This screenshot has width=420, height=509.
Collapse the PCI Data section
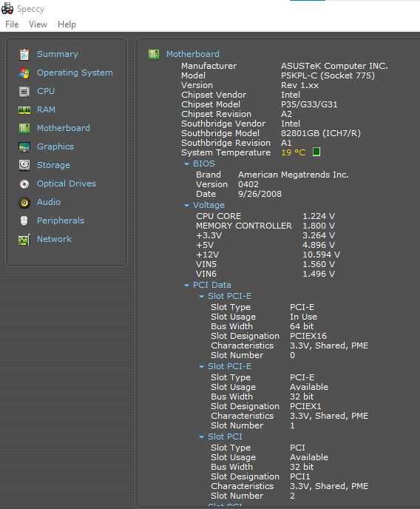coord(186,286)
